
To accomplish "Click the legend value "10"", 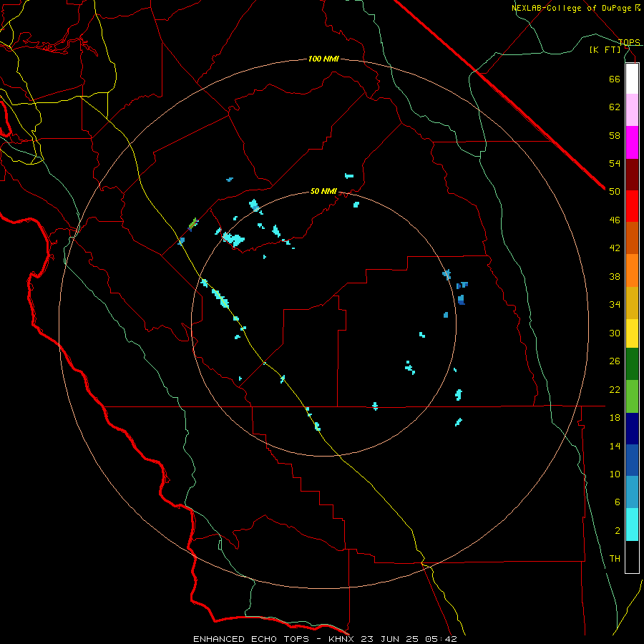I will point(615,474).
